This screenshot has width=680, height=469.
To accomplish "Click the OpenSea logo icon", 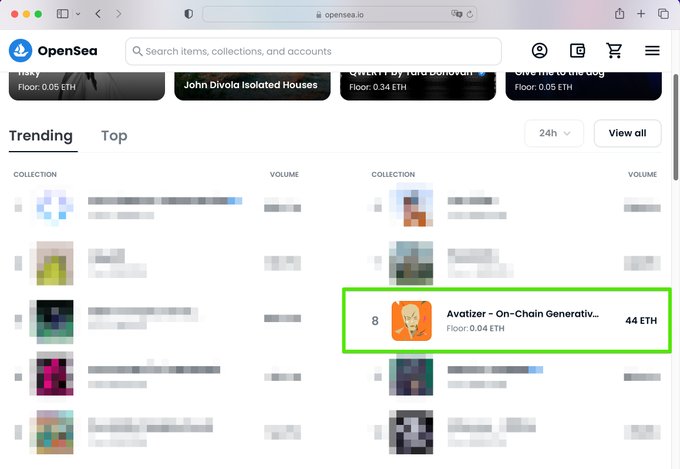I will pyautogui.click(x=20, y=50).
